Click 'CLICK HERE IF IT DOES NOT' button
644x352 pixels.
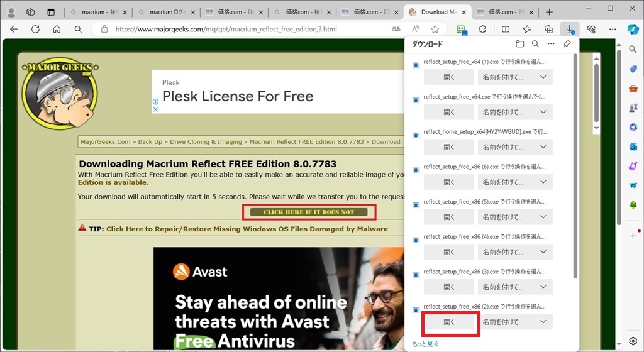pyautogui.click(x=308, y=212)
